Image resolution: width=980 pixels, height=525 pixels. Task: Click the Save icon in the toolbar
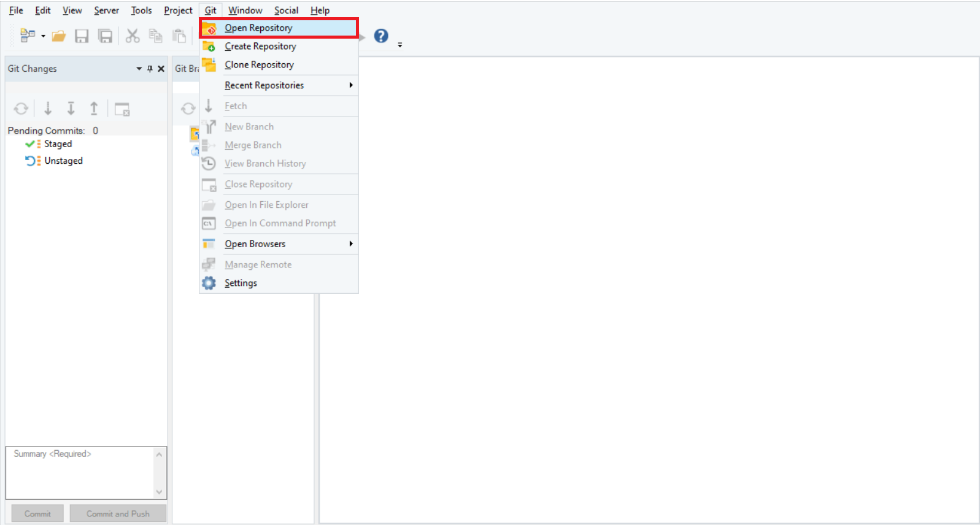click(82, 36)
